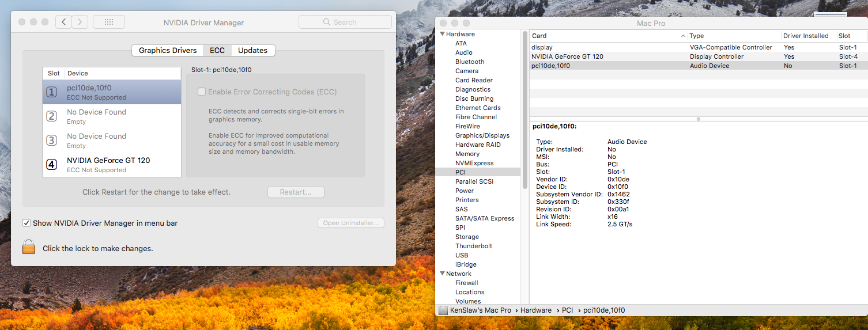
Task: Click the computer icon in Mac Pro path bar
Action: coord(443,310)
